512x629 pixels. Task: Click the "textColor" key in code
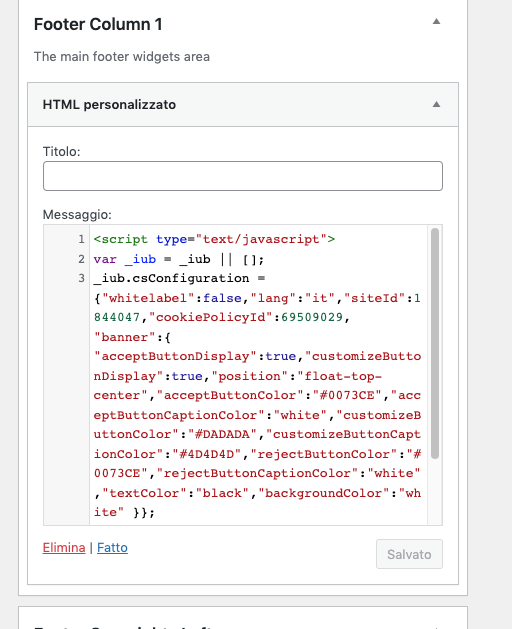(x=144, y=493)
